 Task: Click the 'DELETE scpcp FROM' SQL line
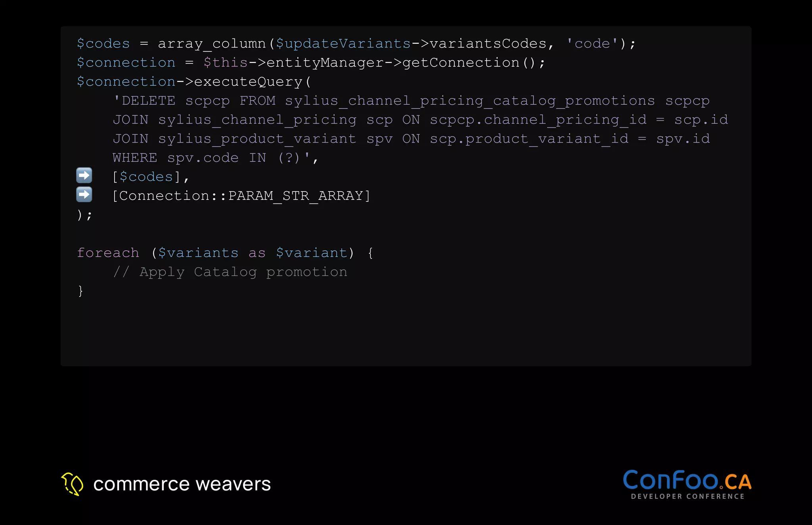411,101
